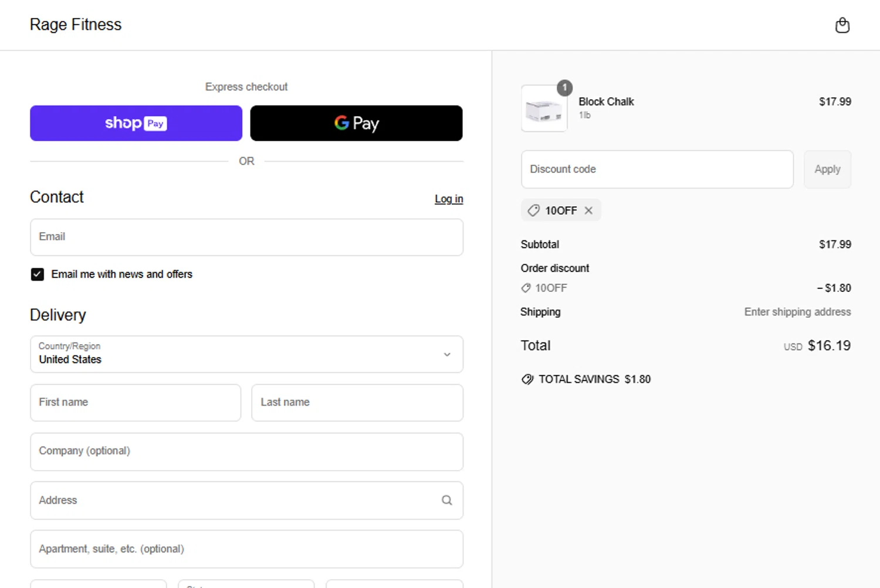Focus the Apartment, suite field
The height and width of the screenshot is (588, 880).
pyautogui.click(x=246, y=549)
